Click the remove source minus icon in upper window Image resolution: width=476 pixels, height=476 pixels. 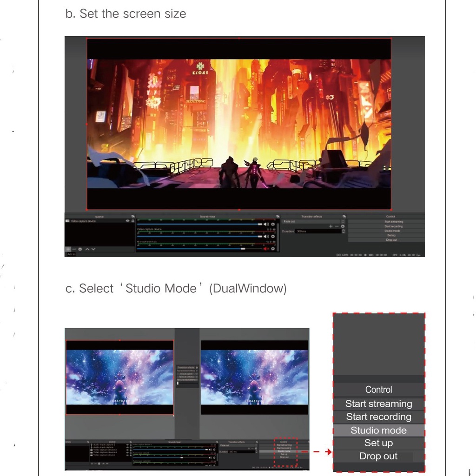pos(74,249)
